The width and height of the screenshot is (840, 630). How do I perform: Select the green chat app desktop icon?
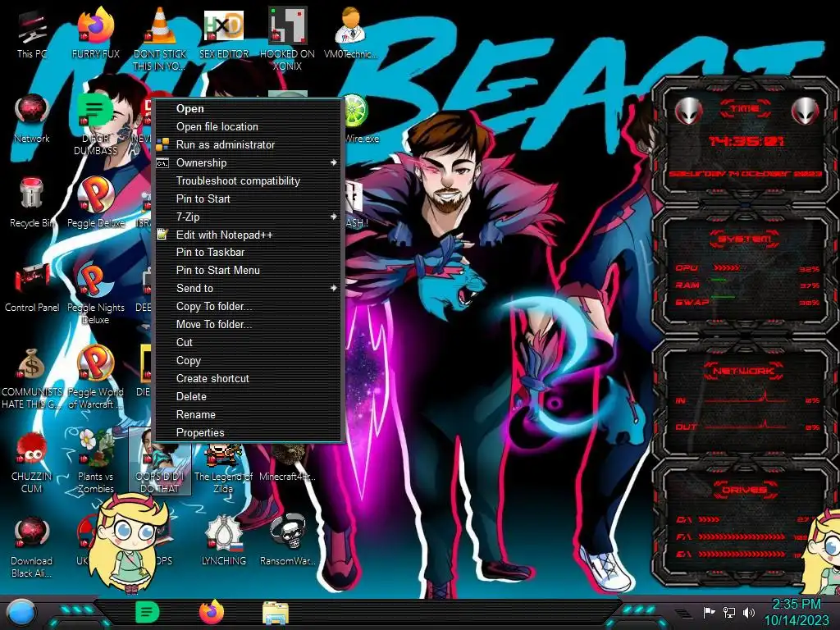coord(95,125)
